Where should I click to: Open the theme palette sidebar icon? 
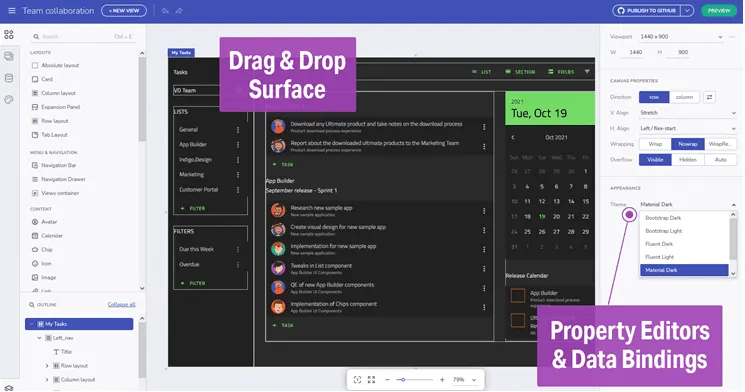pos(9,99)
